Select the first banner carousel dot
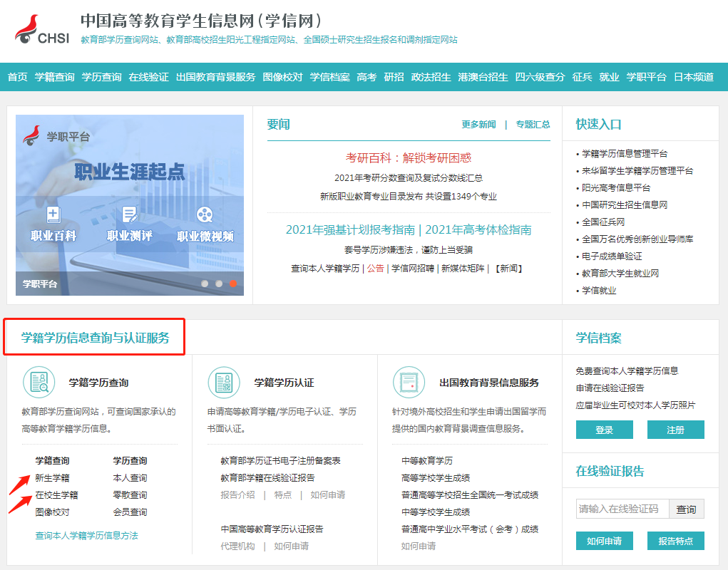Viewport: 728px width, 570px height. click(x=205, y=284)
